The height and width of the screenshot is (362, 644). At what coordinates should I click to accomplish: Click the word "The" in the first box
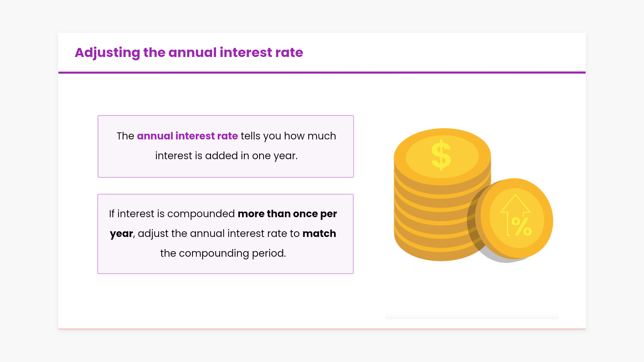125,136
